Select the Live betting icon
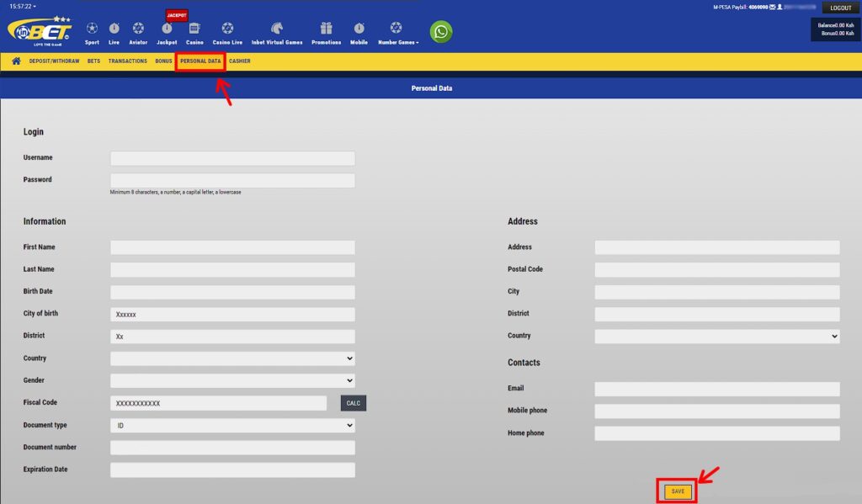Screen dimensions: 862x504 114,28
